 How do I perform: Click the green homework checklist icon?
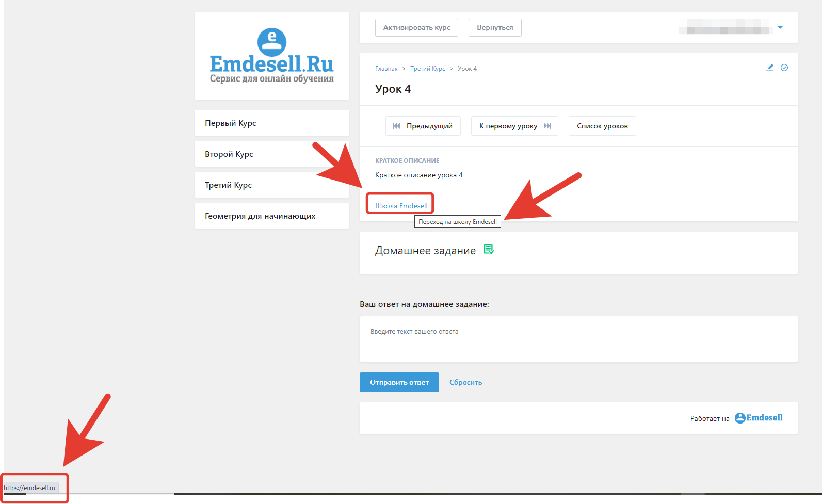489,250
